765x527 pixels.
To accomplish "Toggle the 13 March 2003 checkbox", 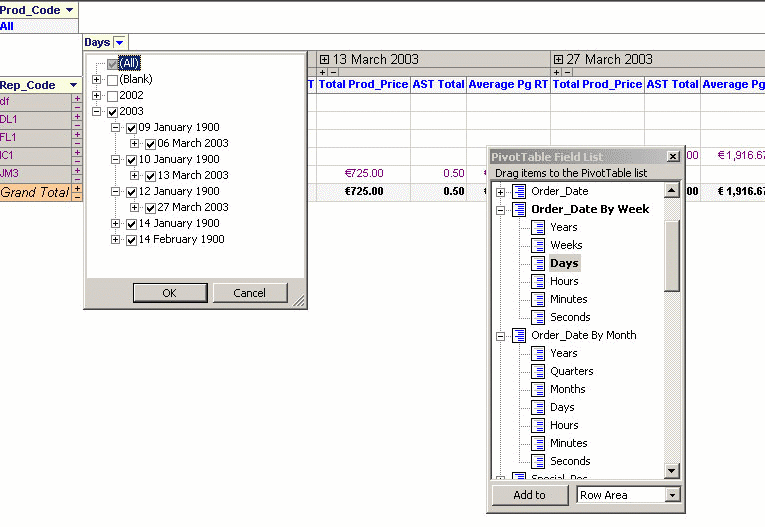I will 150,176.
